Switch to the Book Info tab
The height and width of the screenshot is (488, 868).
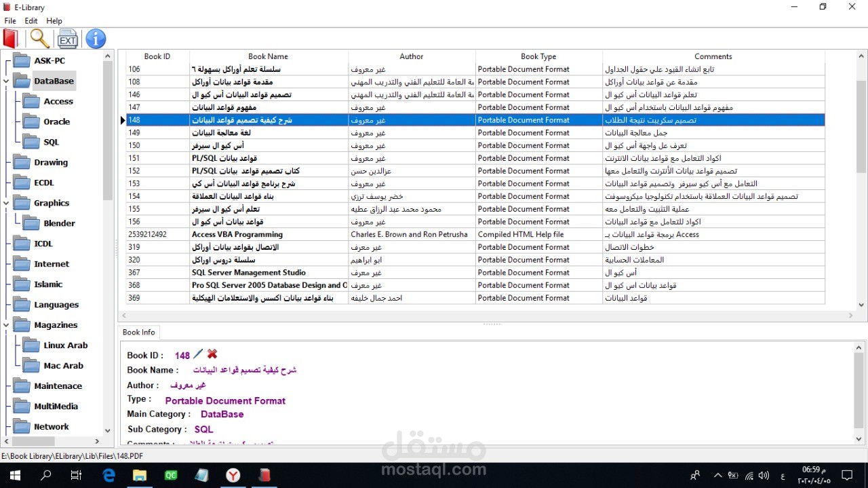pos(139,332)
